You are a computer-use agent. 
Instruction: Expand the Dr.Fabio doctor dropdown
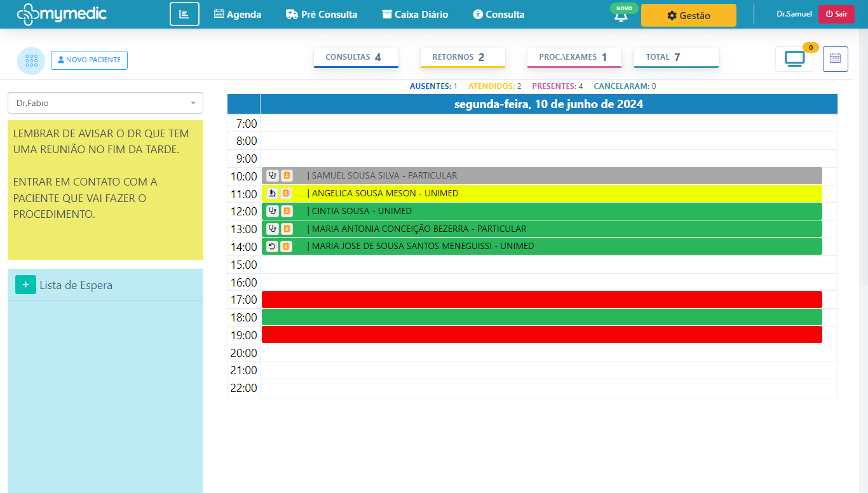[x=105, y=103]
